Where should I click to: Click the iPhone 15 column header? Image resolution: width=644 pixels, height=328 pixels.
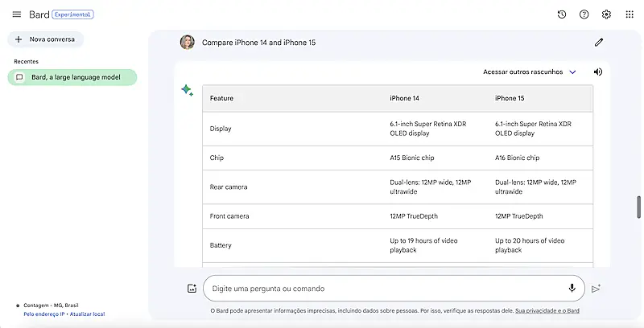pos(510,98)
